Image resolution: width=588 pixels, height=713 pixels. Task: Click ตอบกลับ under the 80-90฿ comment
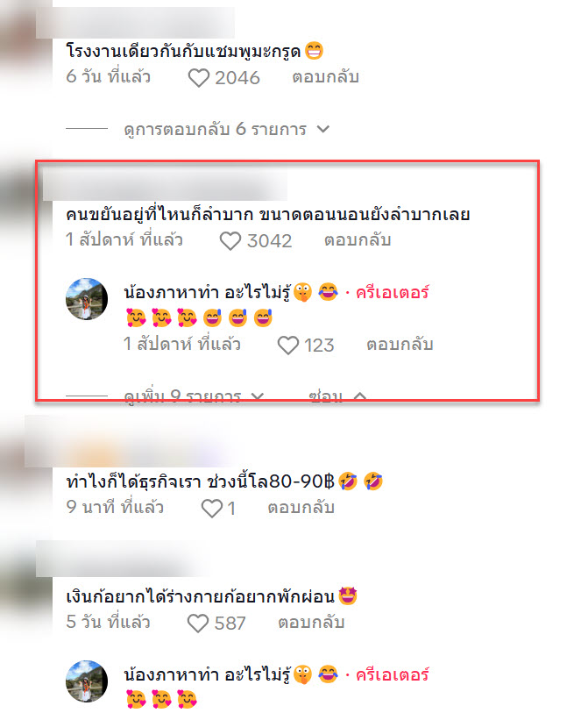301,508
